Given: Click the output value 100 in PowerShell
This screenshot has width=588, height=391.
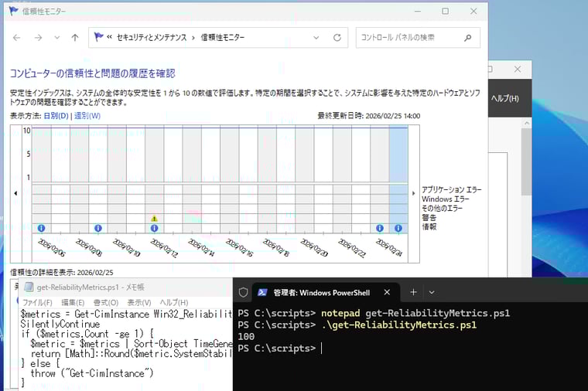Looking at the screenshot, I should click(x=246, y=337).
